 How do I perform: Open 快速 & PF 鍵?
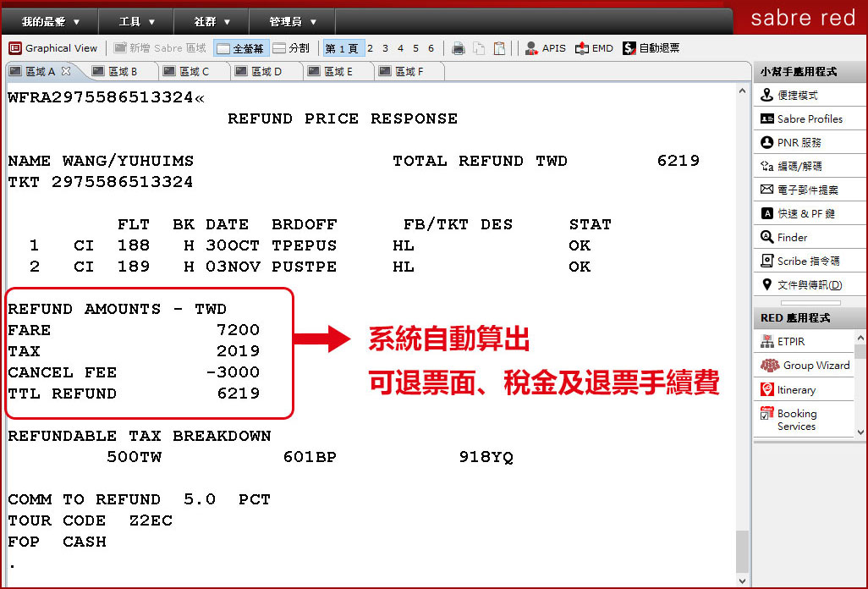point(809,213)
